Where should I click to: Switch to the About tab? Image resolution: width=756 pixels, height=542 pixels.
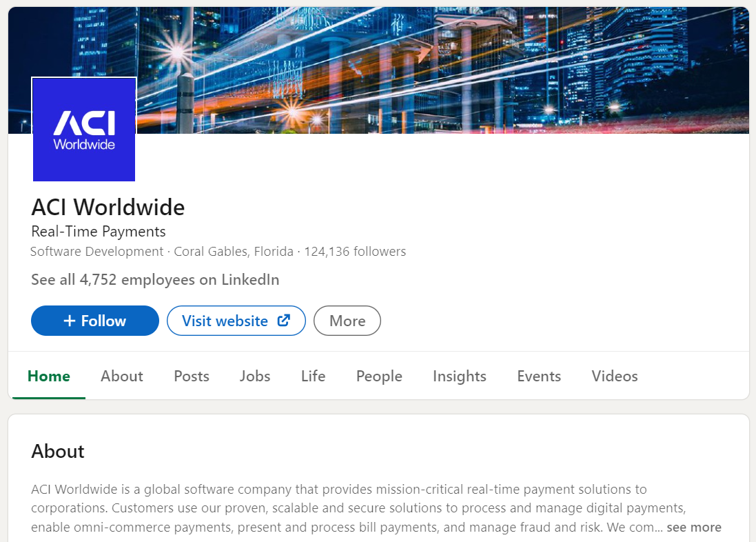pos(121,376)
